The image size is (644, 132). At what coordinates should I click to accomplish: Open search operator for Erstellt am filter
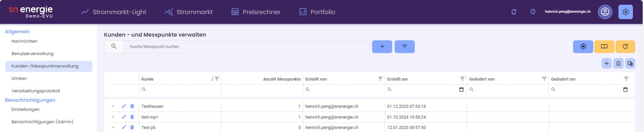point(390,89)
